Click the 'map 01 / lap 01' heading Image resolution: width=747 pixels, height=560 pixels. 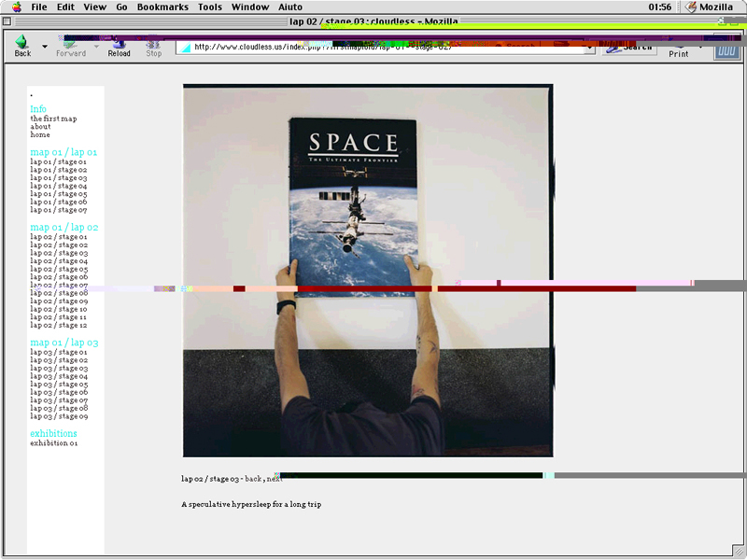click(63, 152)
